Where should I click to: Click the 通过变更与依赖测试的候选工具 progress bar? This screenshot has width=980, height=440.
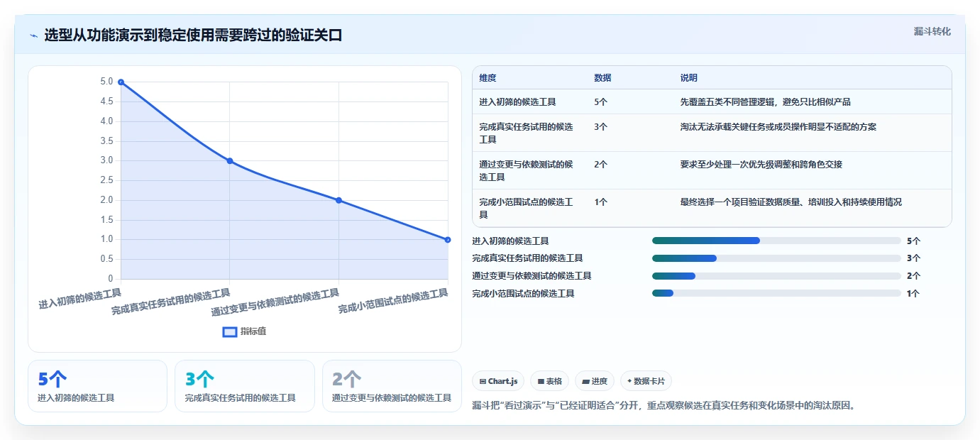(776, 276)
